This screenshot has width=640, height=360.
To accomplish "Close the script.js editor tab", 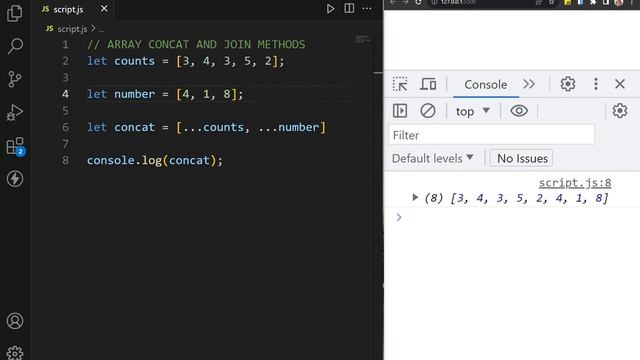I will (104, 9).
